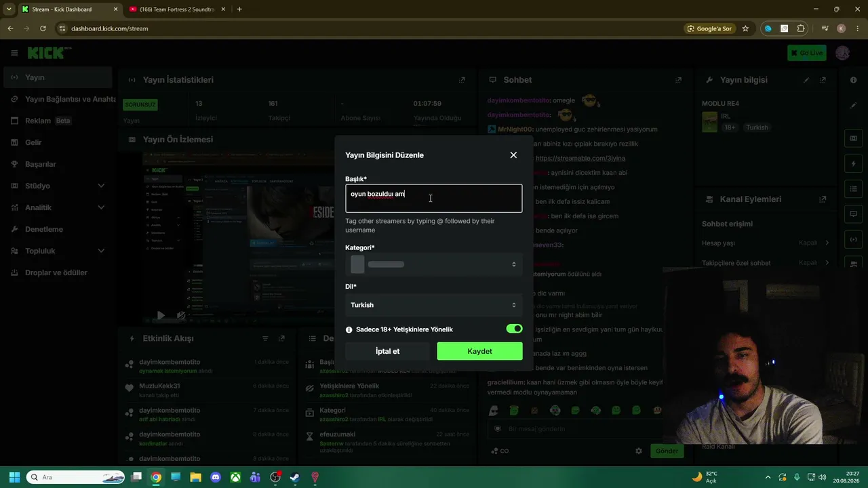868x488 pixels.
Task: Click MuzluKekk31 in the activity feed
Action: [159, 386]
